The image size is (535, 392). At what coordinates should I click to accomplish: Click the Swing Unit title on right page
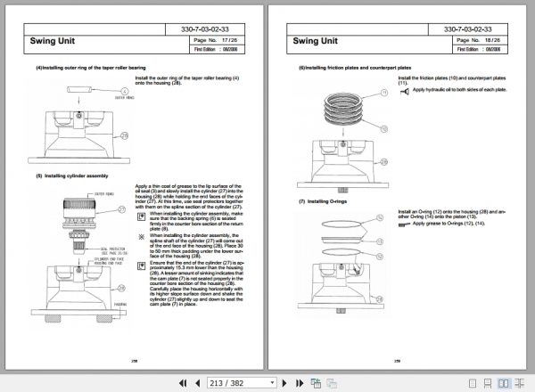pyautogui.click(x=315, y=41)
